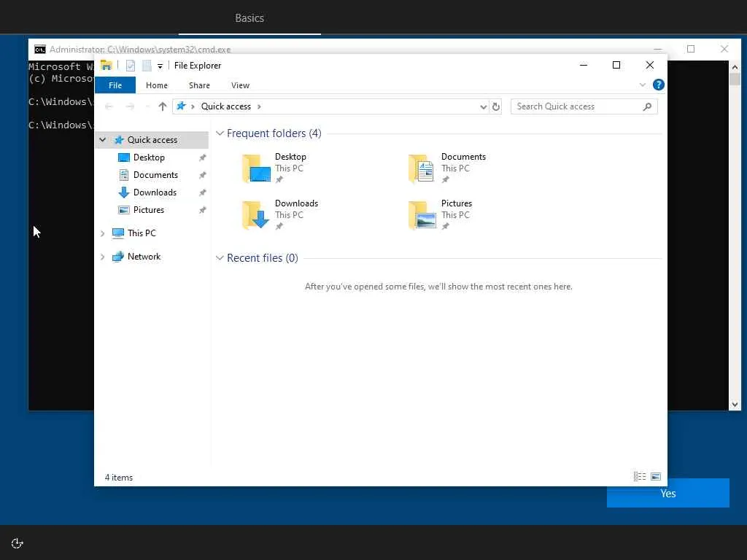Switch to Large icons view in status bar

click(656, 477)
